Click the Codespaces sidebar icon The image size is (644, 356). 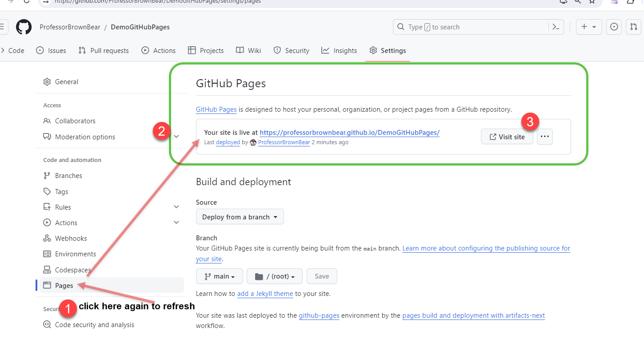(47, 270)
